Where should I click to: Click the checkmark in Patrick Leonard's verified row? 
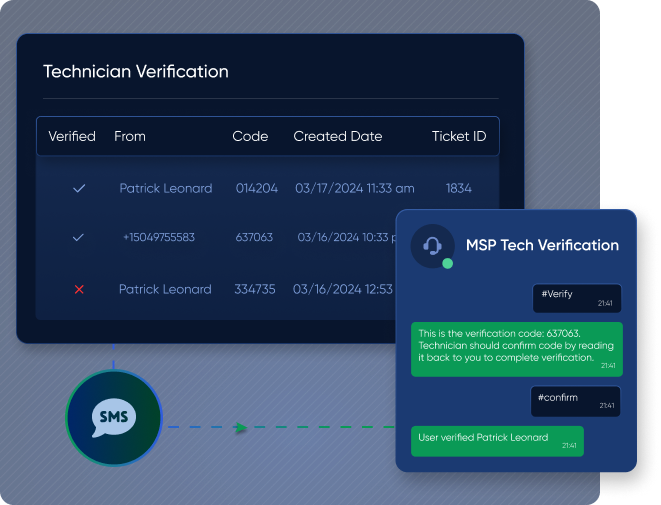[79, 188]
